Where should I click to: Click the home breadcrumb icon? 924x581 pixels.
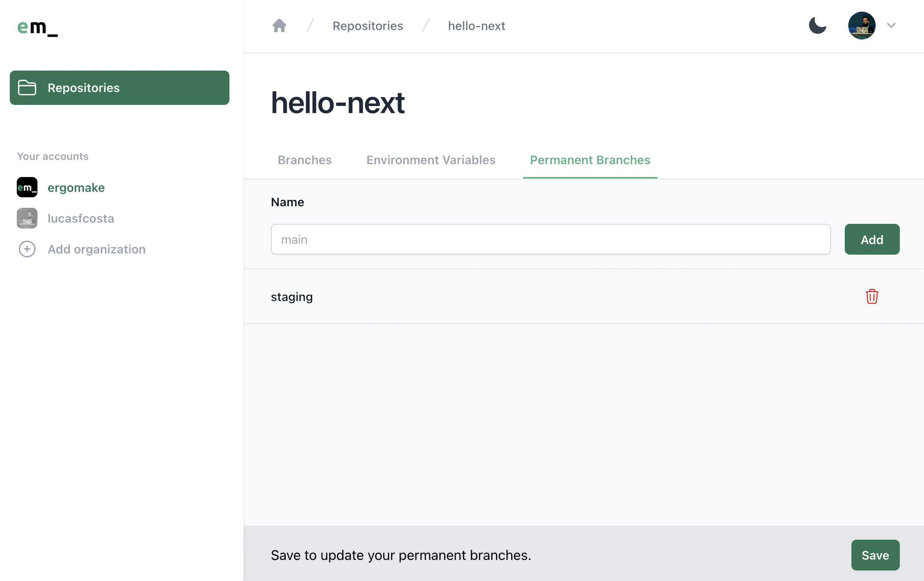coord(279,26)
